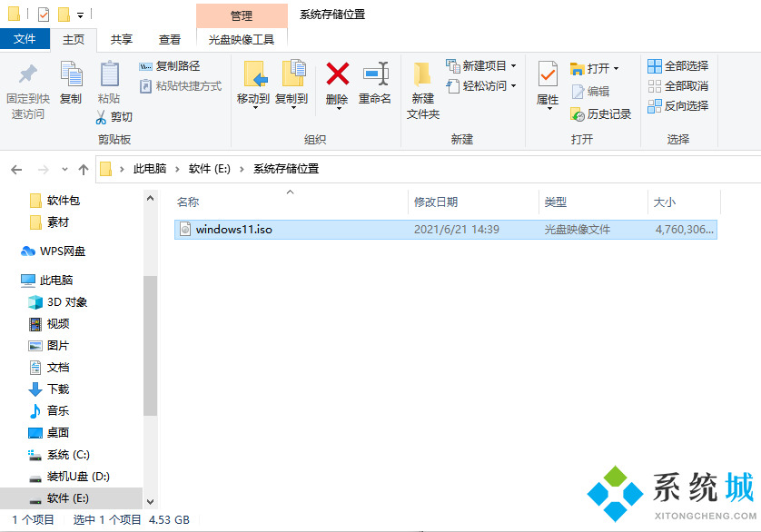Open Disc Image Tools (光盘映像工具) tab
The width and height of the screenshot is (761, 532).
point(242,39)
